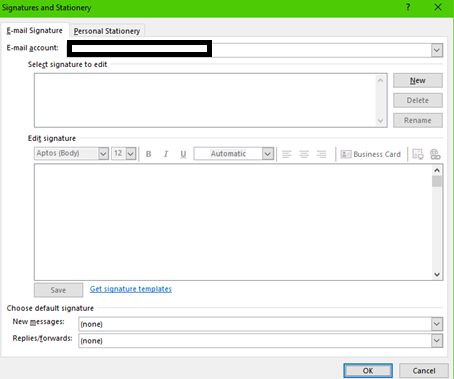Center signature text
The image size is (454, 379).
pyautogui.click(x=304, y=154)
